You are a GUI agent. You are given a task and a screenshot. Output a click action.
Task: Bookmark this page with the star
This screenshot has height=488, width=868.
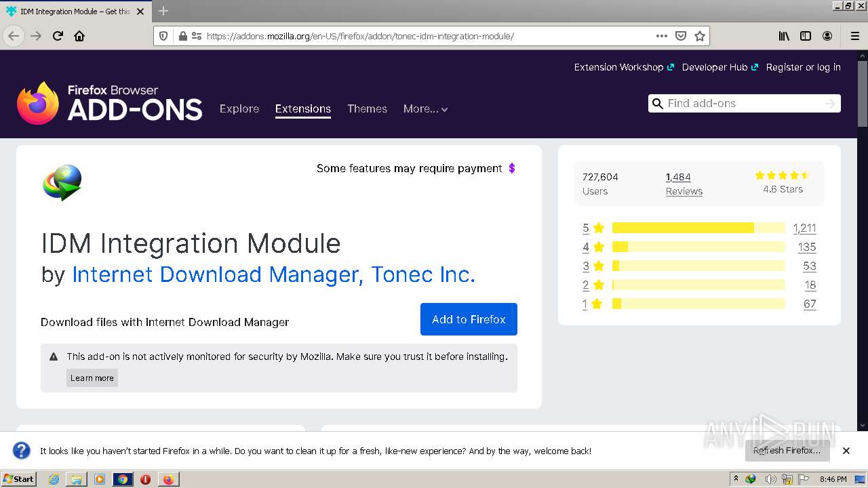tap(700, 36)
